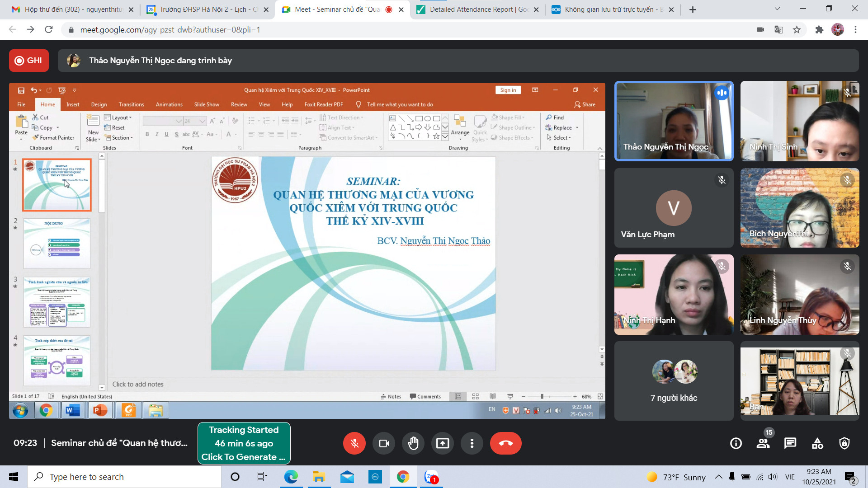Open Cortana circle icon on taskbar

click(x=235, y=477)
